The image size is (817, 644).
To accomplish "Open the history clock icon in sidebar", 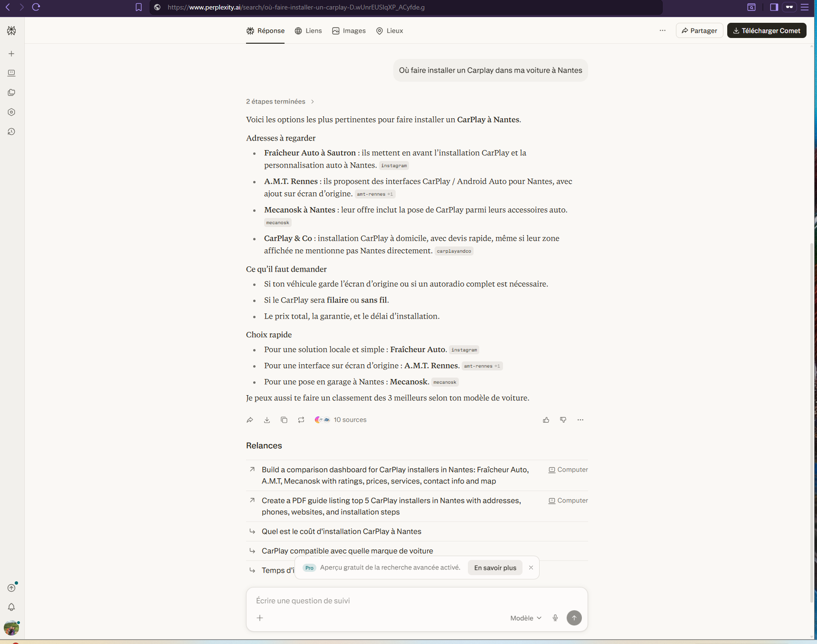I will (11, 132).
